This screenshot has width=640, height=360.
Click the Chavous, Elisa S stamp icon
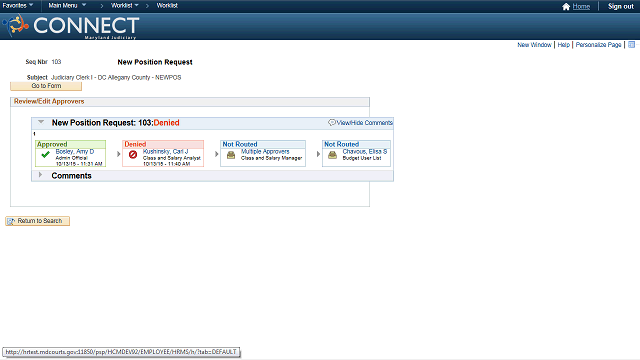tap(332, 155)
